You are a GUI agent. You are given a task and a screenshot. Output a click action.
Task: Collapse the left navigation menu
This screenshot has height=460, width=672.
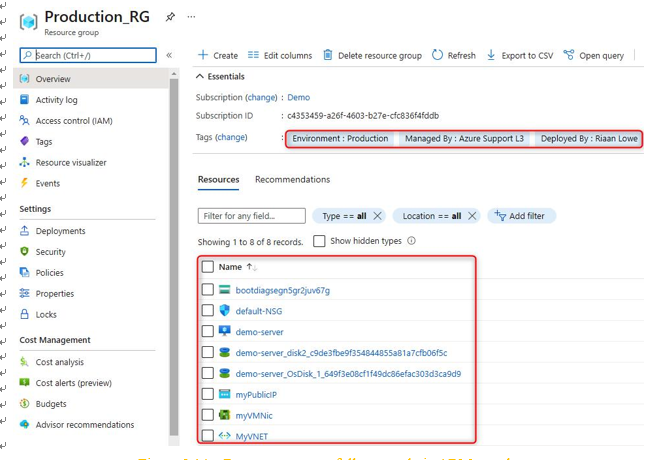point(169,55)
